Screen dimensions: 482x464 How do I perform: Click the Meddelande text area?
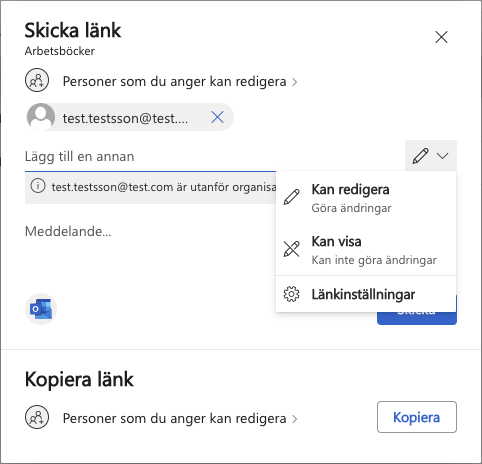(150, 247)
